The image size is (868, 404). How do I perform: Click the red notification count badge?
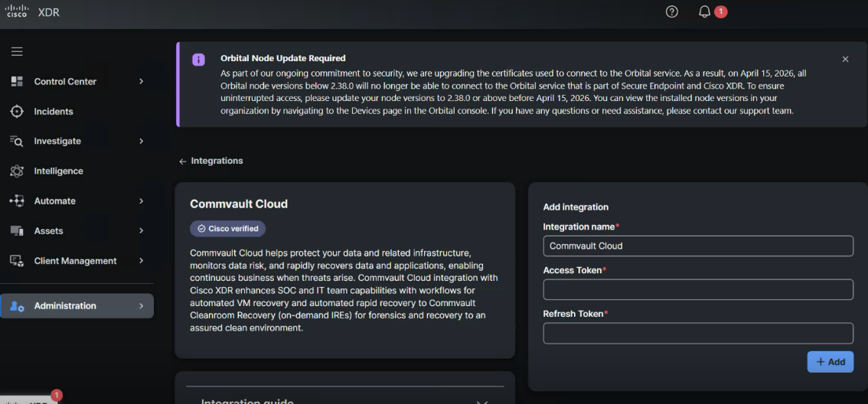point(720,11)
